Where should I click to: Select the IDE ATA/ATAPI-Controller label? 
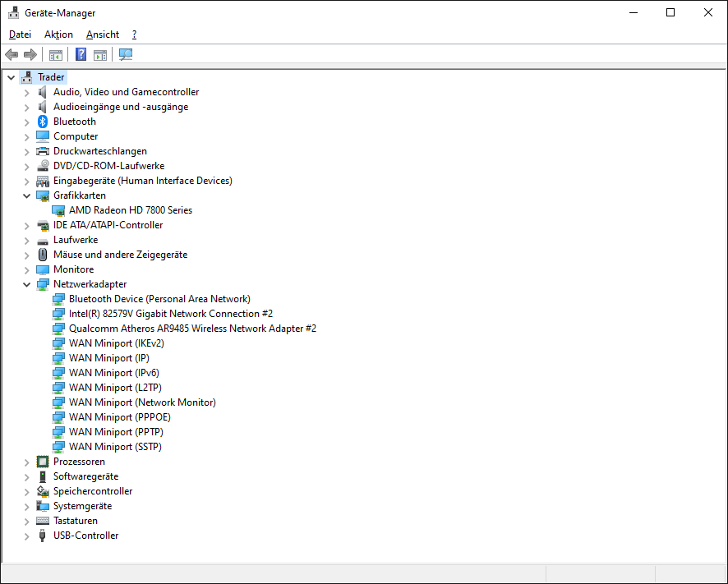pos(108,225)
